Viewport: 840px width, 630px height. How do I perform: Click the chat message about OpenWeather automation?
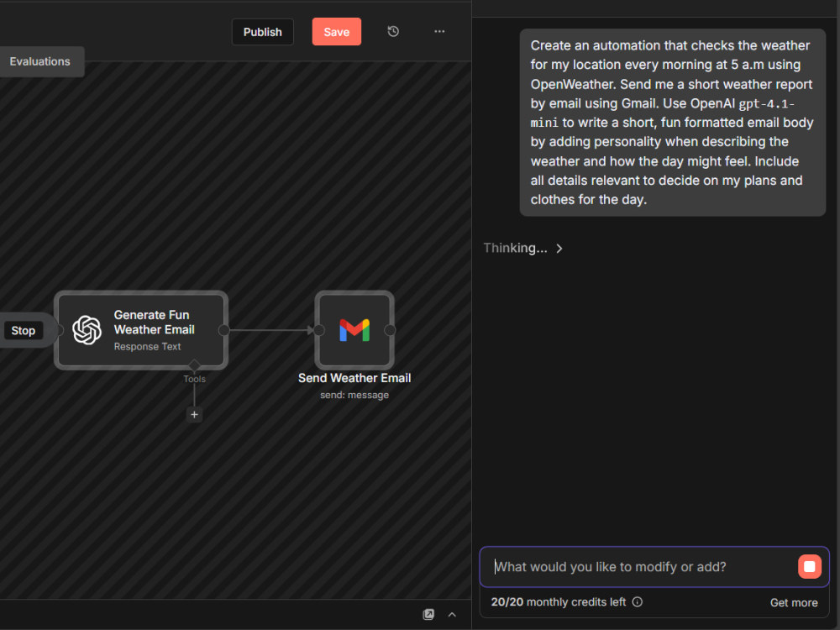[x=672, y=123]
